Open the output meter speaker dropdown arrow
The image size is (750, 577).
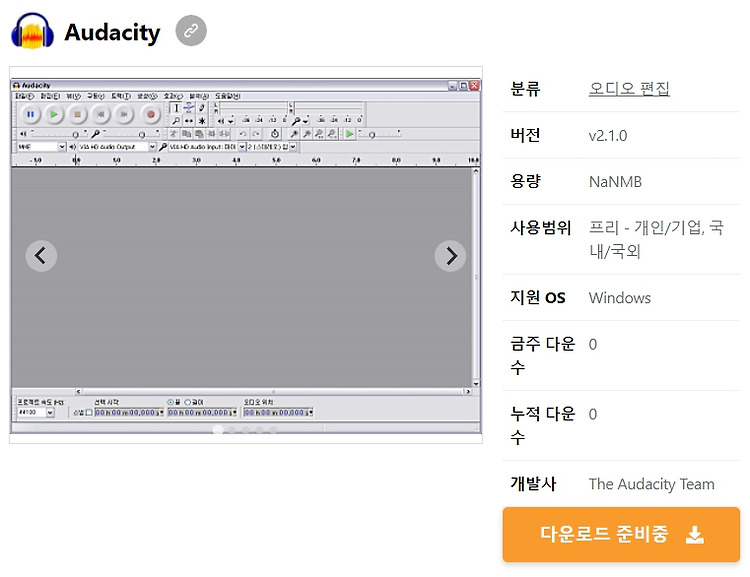click(x=231, y=121)
